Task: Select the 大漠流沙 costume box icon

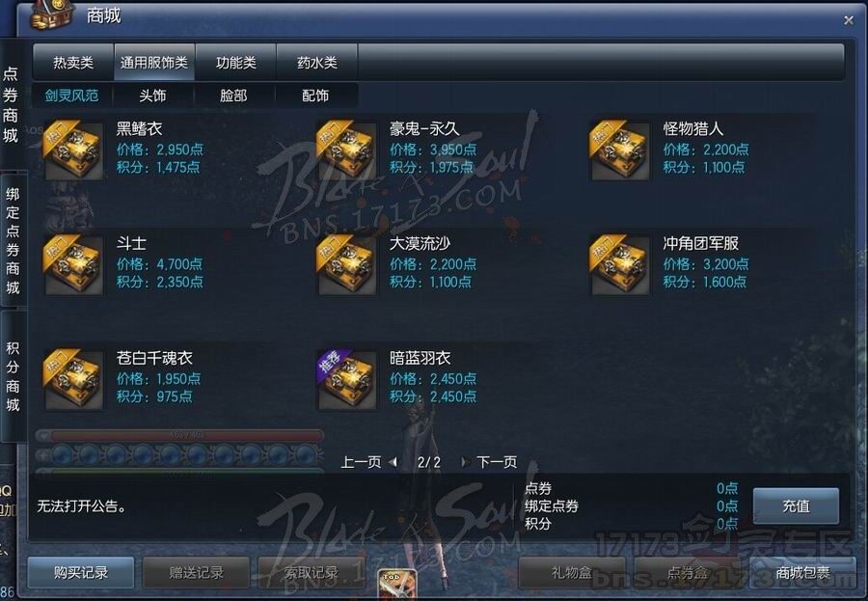Action: pos(346,264)
